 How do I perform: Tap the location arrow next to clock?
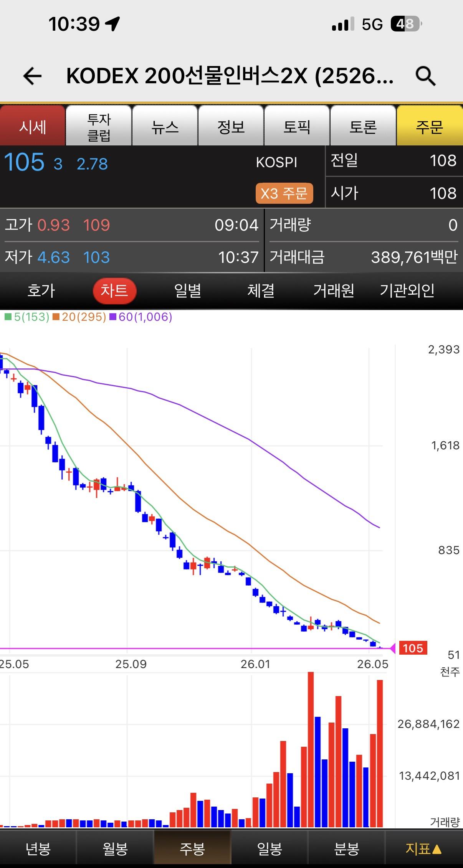point(112,24)
